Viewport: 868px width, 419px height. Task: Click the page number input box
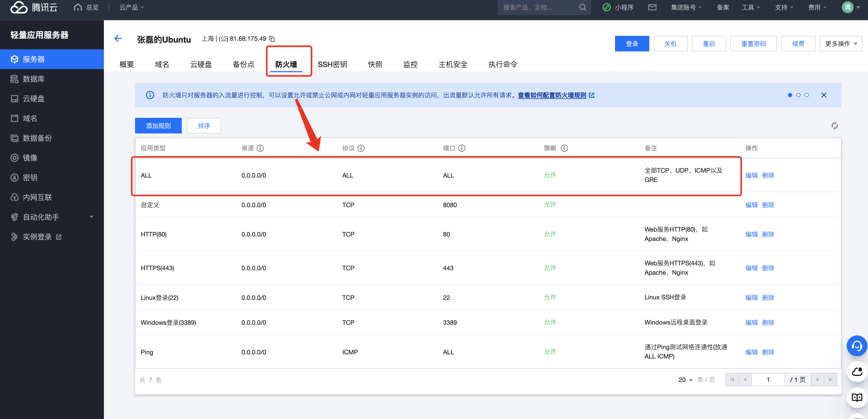pyautogui.click(x=768, y=380)
